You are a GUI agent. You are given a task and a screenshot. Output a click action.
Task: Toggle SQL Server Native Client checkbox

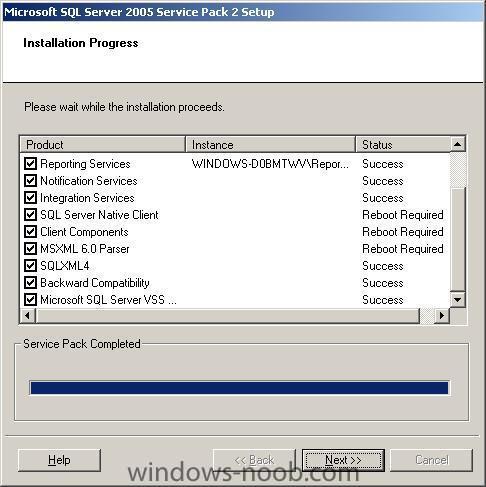tap(30, 215)
